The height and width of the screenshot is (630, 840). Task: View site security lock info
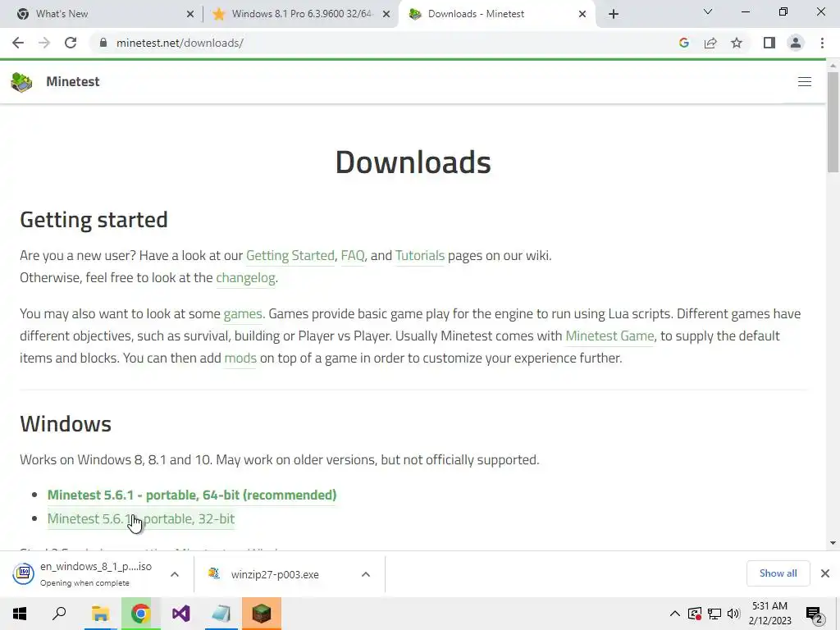103,43
